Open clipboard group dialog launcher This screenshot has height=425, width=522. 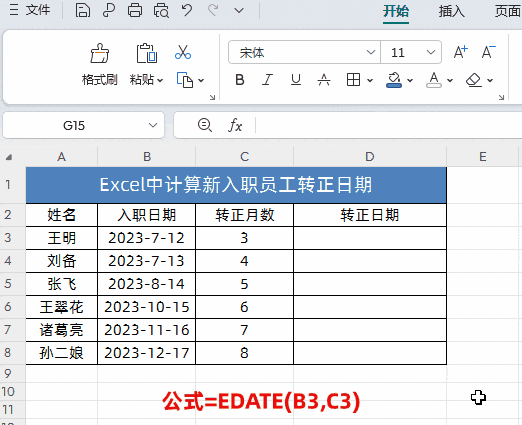click(212, 97)
